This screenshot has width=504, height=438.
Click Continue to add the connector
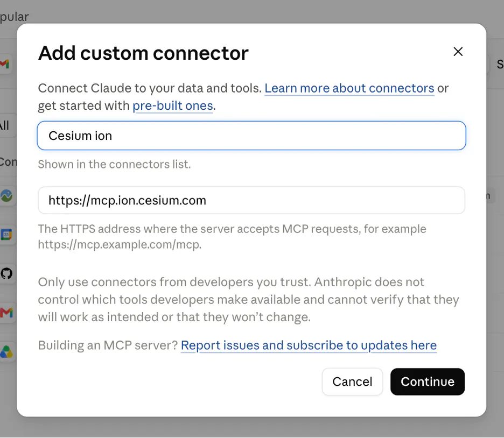tap(428, 382)
